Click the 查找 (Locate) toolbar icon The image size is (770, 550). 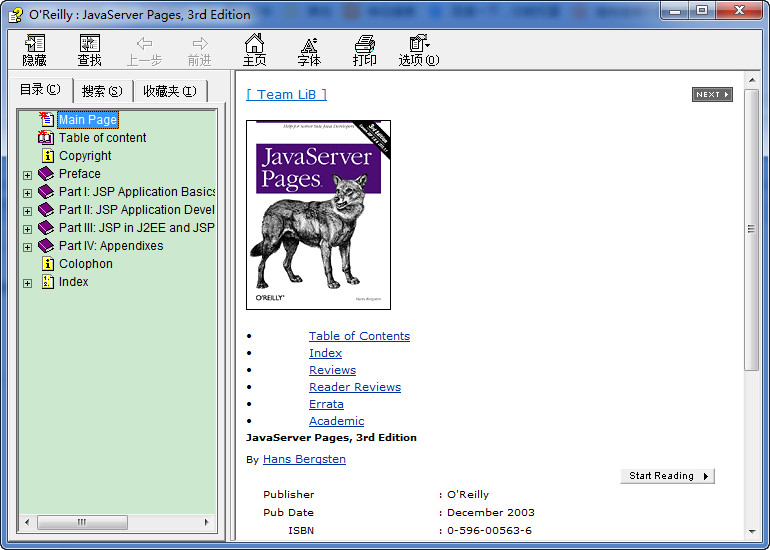point(89,50)
